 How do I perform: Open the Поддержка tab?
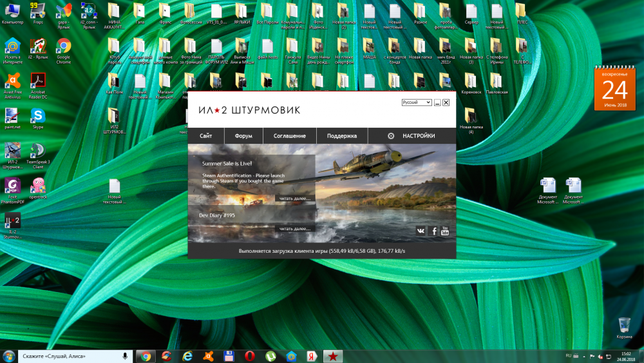click(x=342, y=135)
